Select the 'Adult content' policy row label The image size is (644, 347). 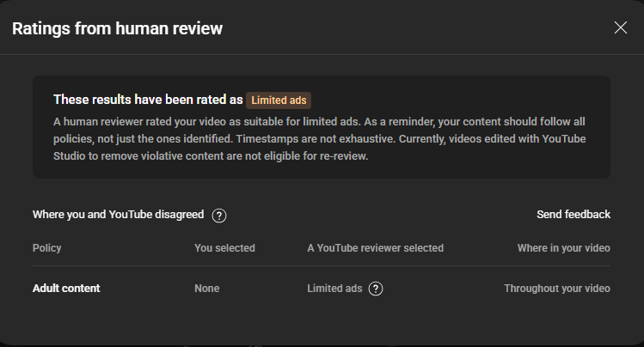(66, 289)
